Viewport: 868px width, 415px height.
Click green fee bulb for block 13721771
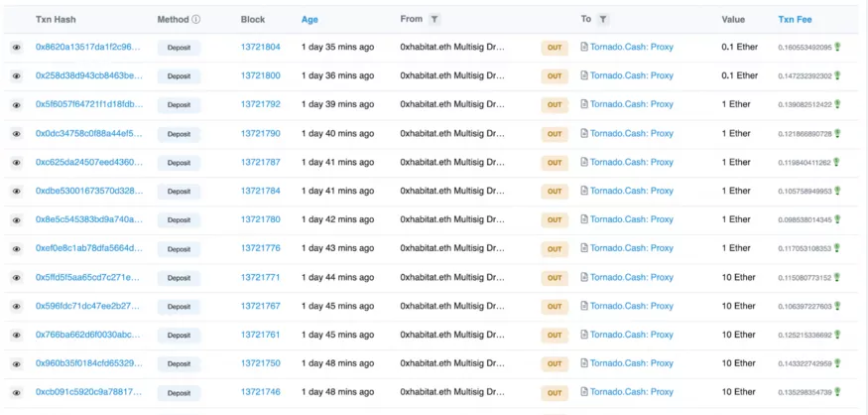(837, 277)
